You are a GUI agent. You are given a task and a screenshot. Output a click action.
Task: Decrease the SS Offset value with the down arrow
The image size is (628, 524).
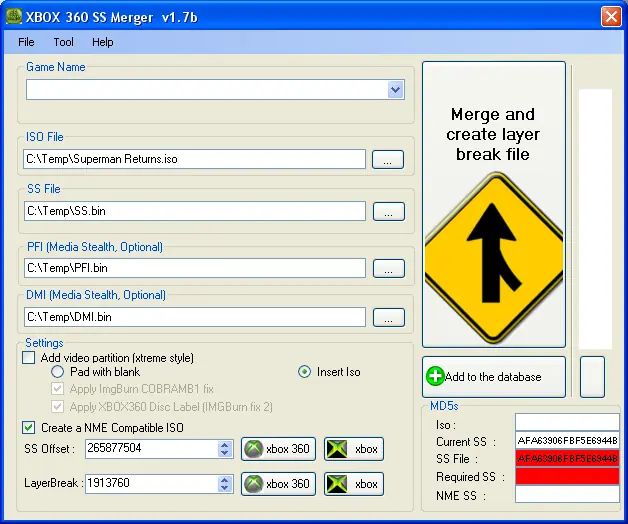pos(225,453)
